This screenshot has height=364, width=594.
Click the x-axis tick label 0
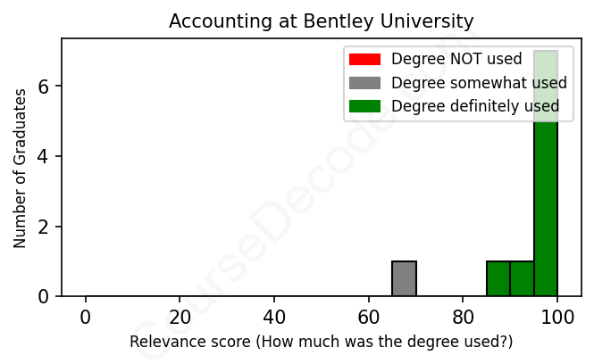coord(86,317)
